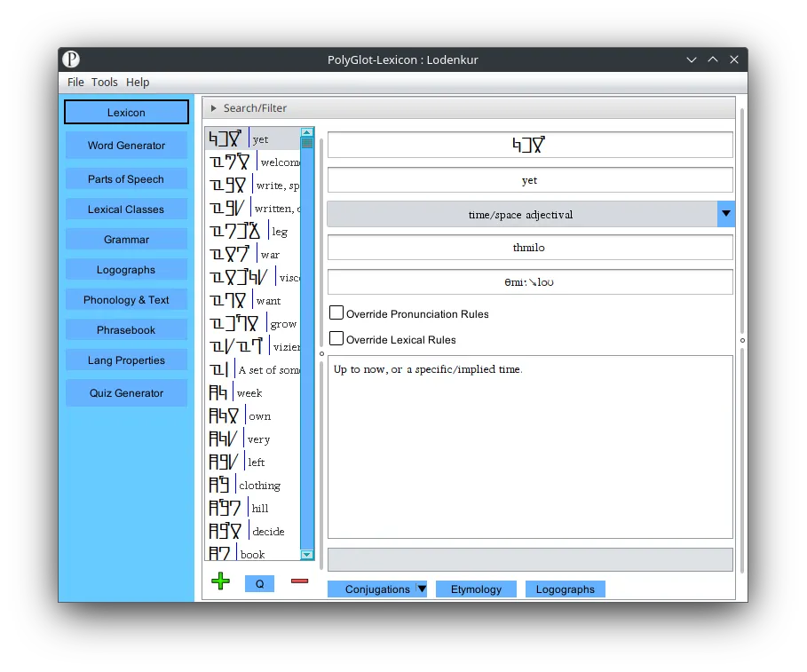This screenshot has height=672, width=807.
Task: Click the red minus delete word icon
Action: pos(299,581)
